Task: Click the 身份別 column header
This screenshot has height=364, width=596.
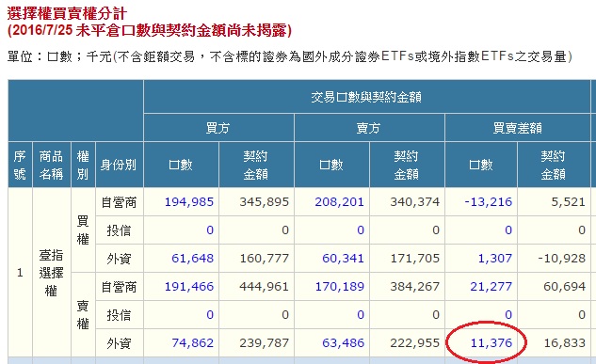Action: pos(119,165)
